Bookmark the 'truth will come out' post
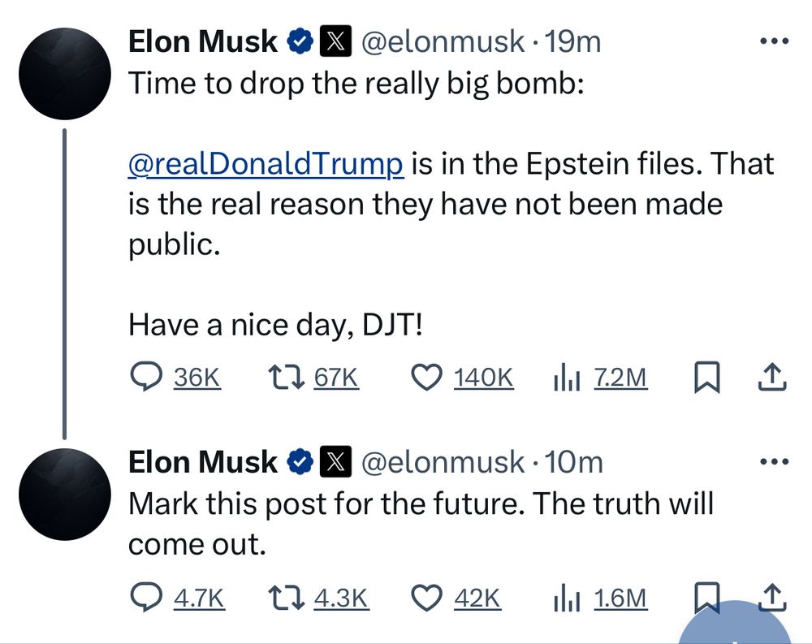812x644 pixels. click(707, 598)
